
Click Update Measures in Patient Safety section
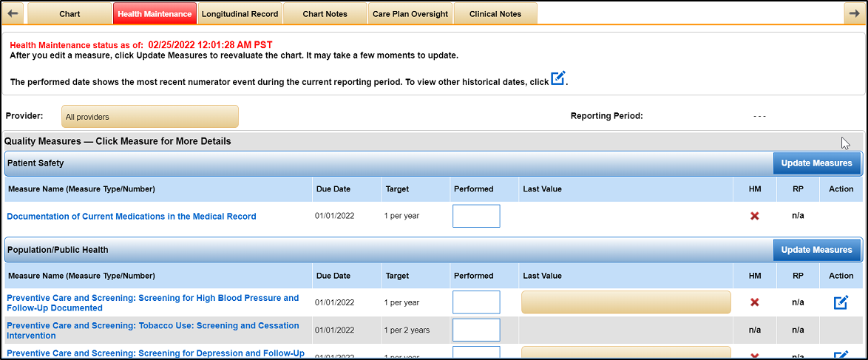coord(816,163)
